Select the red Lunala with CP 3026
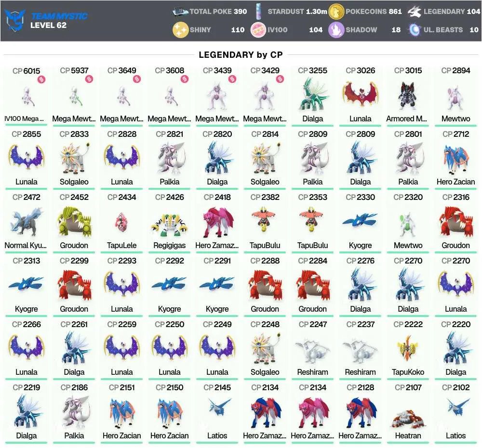The height and width of the screenshot is (448, 482). coord(360,94)
